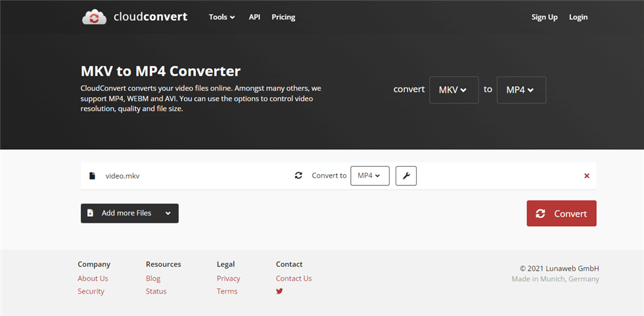
Task: Click Login in the header
Action: pyautogui.click(x=578, y=17)
